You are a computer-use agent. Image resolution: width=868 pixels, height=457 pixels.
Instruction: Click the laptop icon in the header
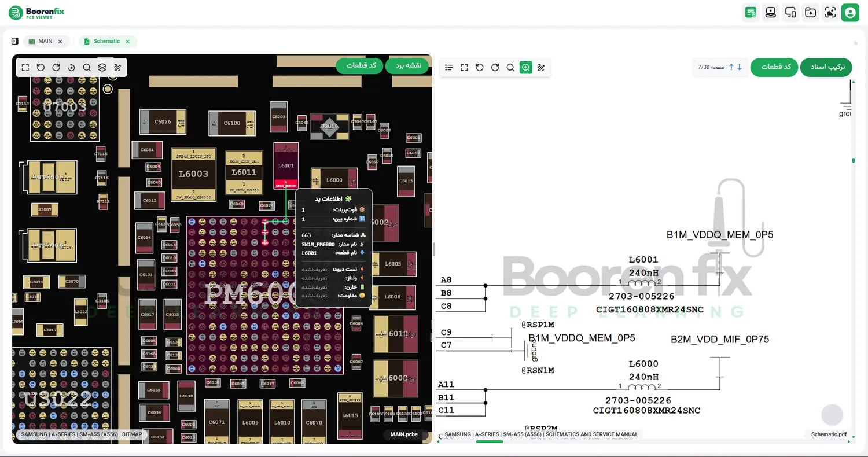[x=771, y=13]
